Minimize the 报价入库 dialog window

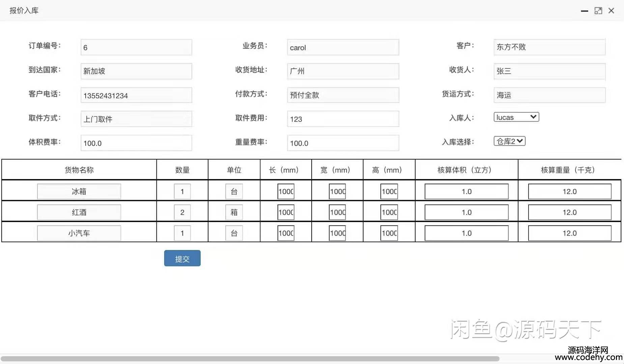pyautogui.click(x=584, y=11)
